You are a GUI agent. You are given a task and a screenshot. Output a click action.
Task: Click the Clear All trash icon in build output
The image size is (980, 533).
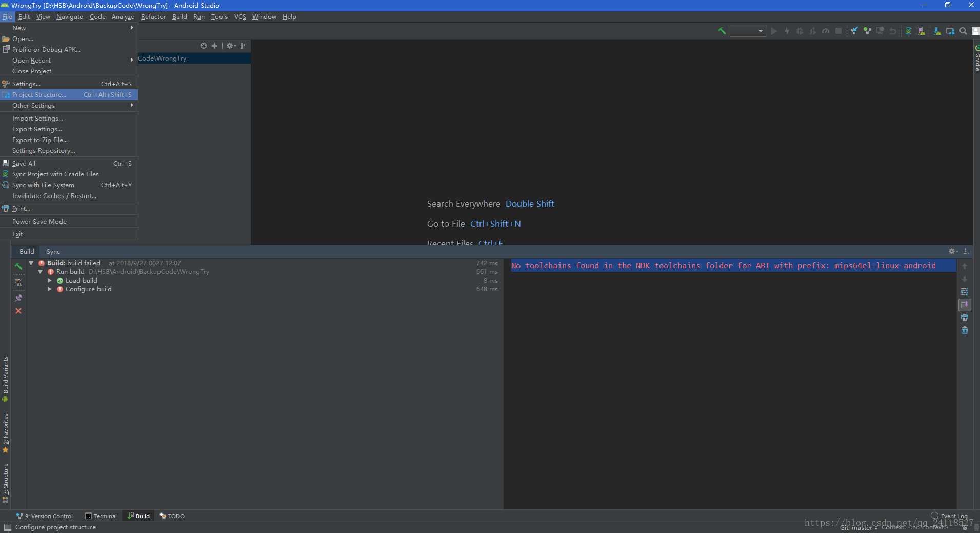pos(965,330)
